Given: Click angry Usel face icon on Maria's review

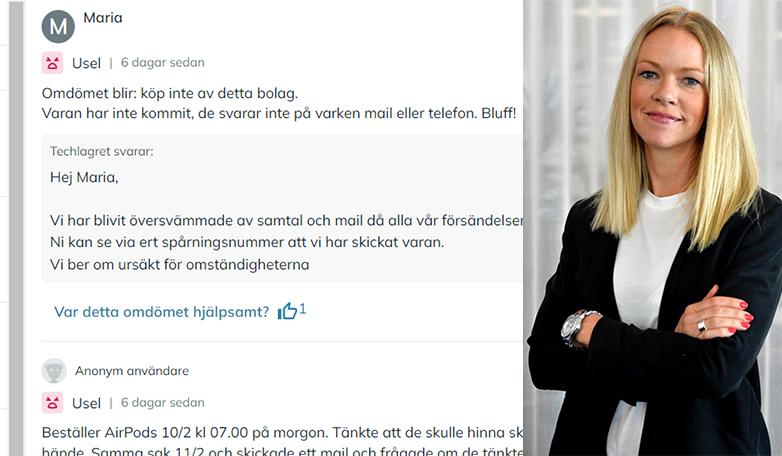Looking at the screenshot, I should [x=52, y=63].
